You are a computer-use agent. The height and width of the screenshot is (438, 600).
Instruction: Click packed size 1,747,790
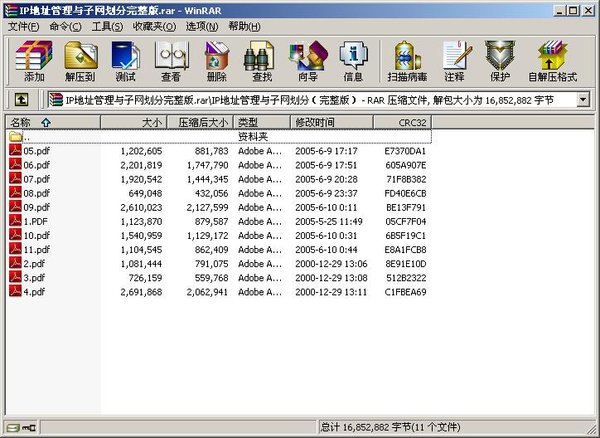(x=207, y=165)
